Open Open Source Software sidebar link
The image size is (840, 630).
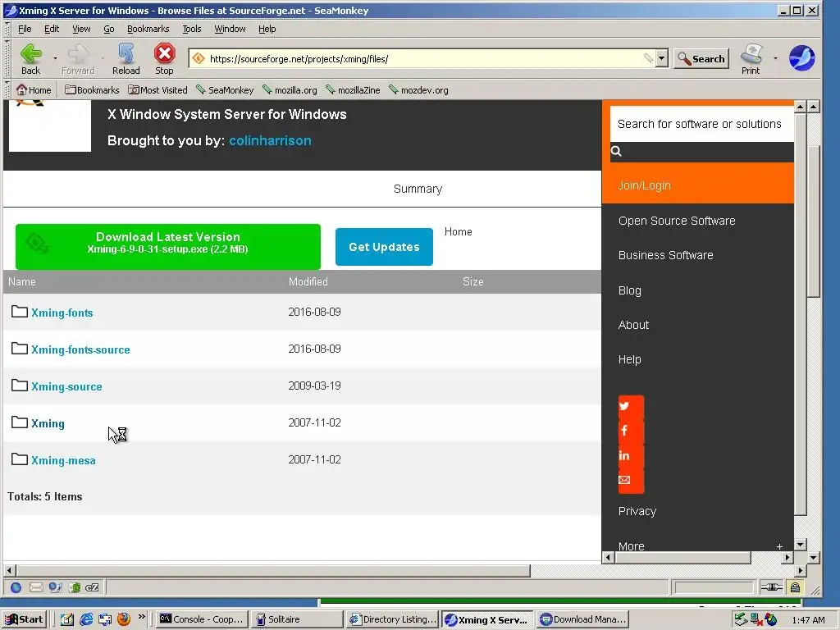pos(677,221)
